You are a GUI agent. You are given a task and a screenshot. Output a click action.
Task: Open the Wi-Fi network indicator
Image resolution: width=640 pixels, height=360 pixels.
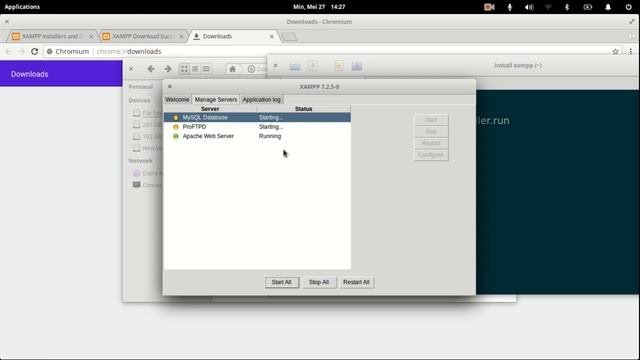548,7
